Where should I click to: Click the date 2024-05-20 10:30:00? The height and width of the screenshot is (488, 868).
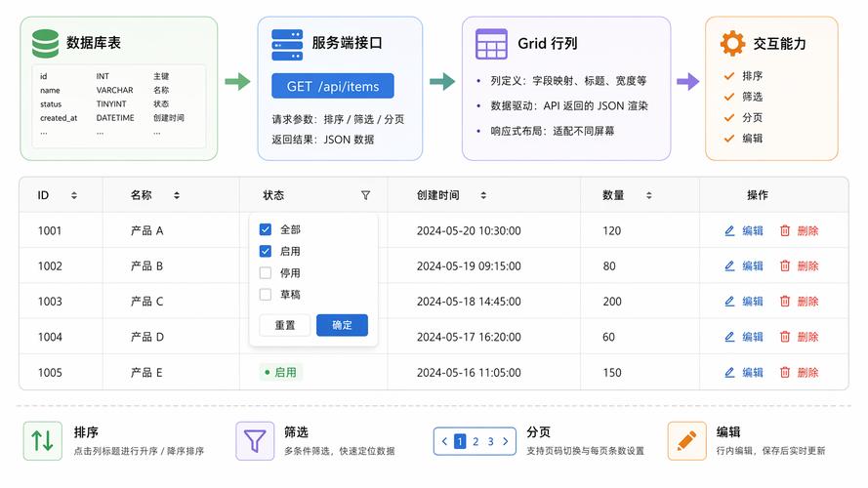(x=469, y=230)
